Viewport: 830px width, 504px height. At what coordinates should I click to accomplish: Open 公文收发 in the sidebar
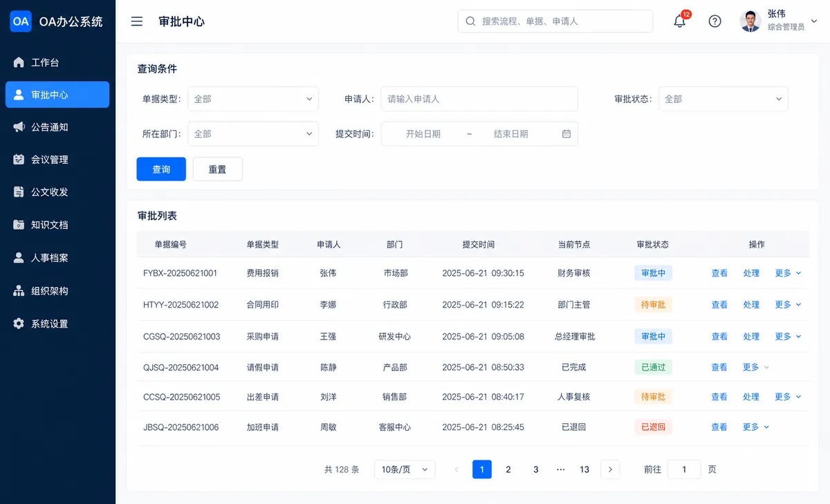tap(57, 192)
